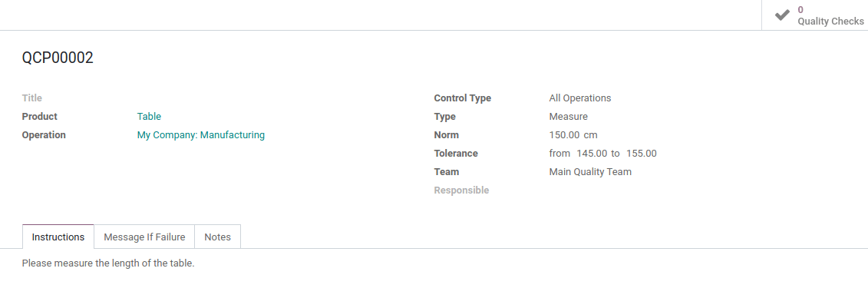Screen dimensions: 868x308
Task: Click the instructions text about table length
Action: pyautogui.click(x=108, y=263)
